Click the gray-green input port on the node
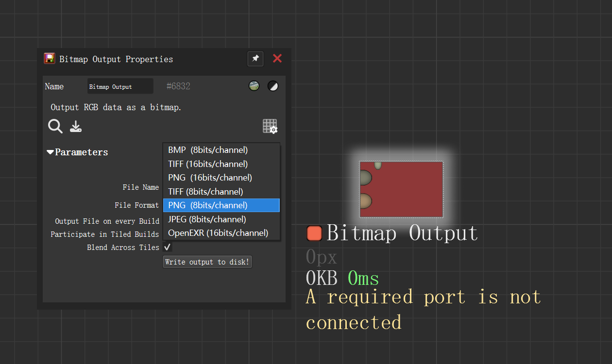Viewport: 612px width, 364px height. pos(364,178)
